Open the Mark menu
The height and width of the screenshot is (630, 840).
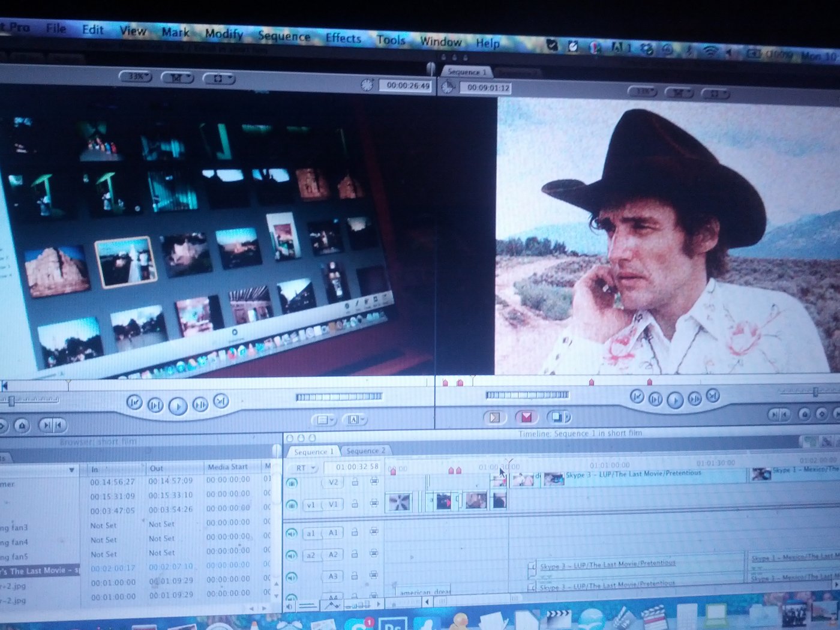175,32
